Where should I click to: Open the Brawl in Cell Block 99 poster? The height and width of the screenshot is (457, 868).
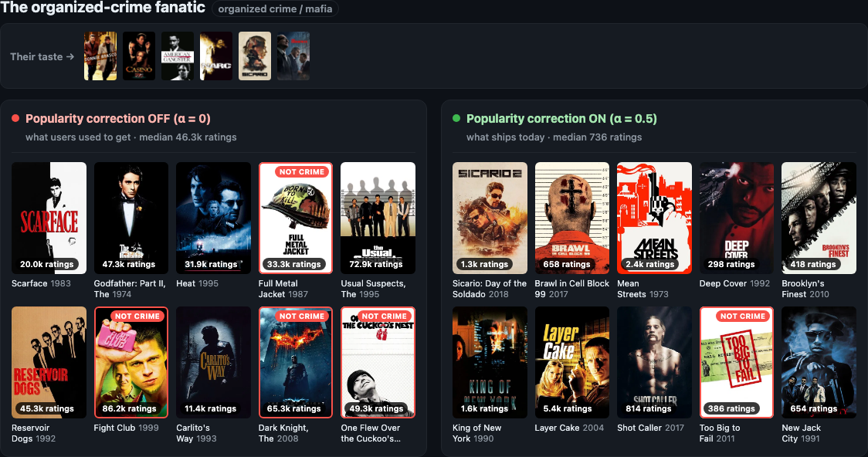pyautogui.click(x=571, y=218)
